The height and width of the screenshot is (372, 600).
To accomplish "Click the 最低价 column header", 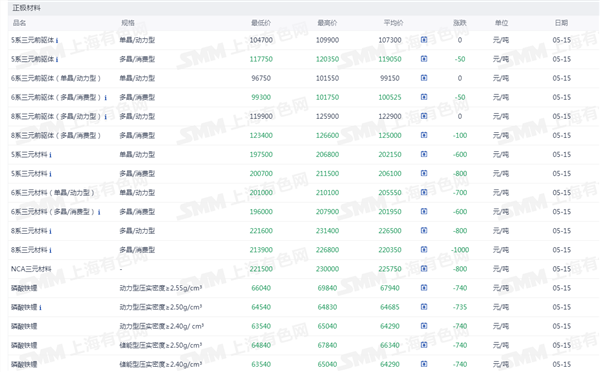I will (261, 23).
